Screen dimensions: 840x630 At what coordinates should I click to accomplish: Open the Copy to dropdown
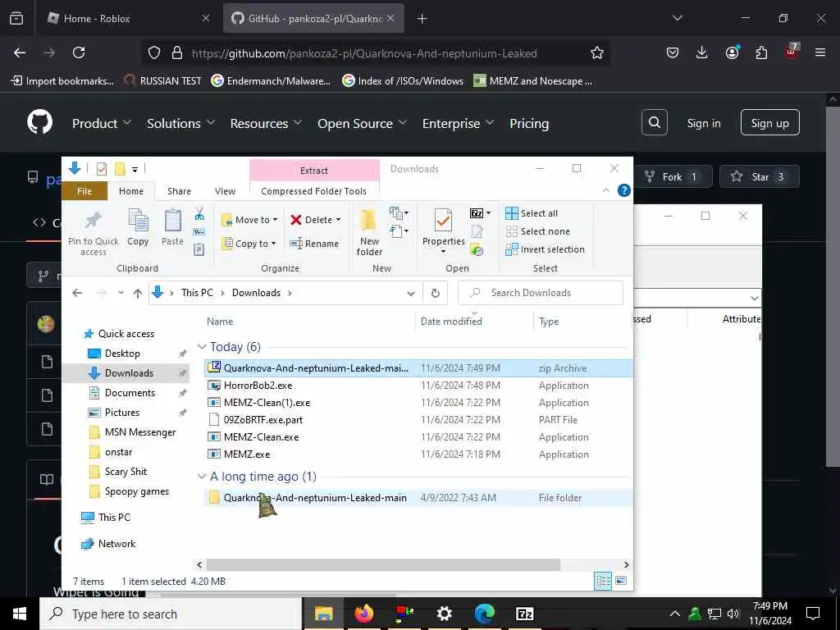249,243
